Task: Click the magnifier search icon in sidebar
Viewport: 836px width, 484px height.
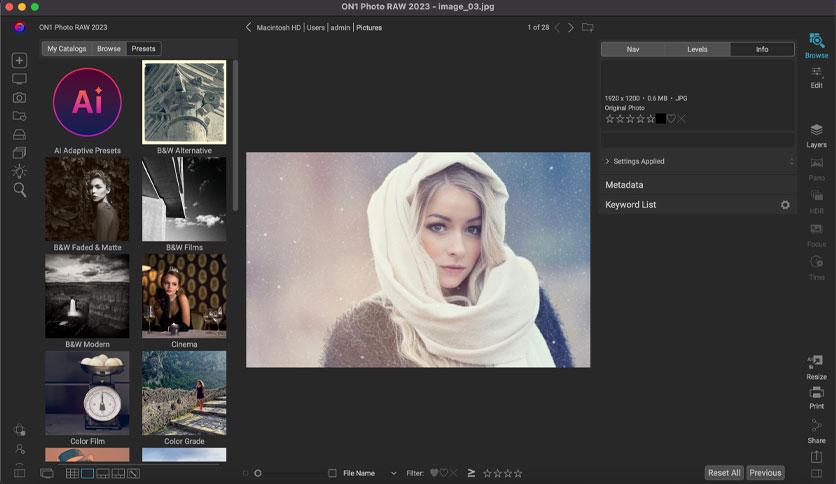Action: click(x=20, y=190)
